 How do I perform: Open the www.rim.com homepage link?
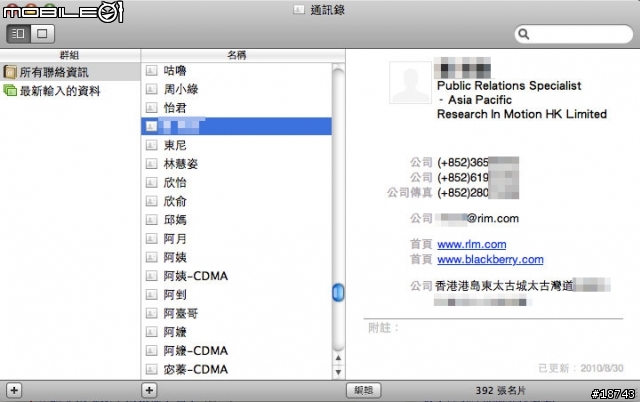(471, 244)
